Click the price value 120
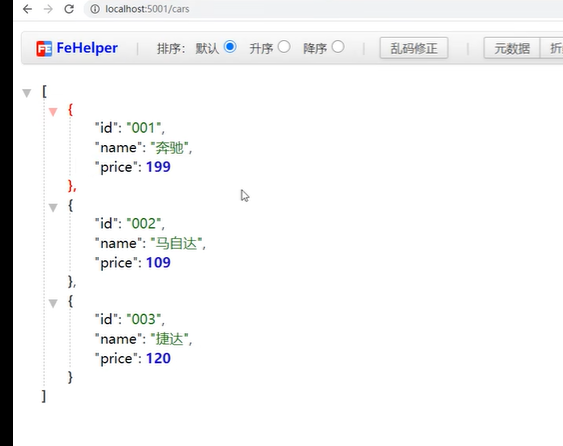 tap(158, 358)
